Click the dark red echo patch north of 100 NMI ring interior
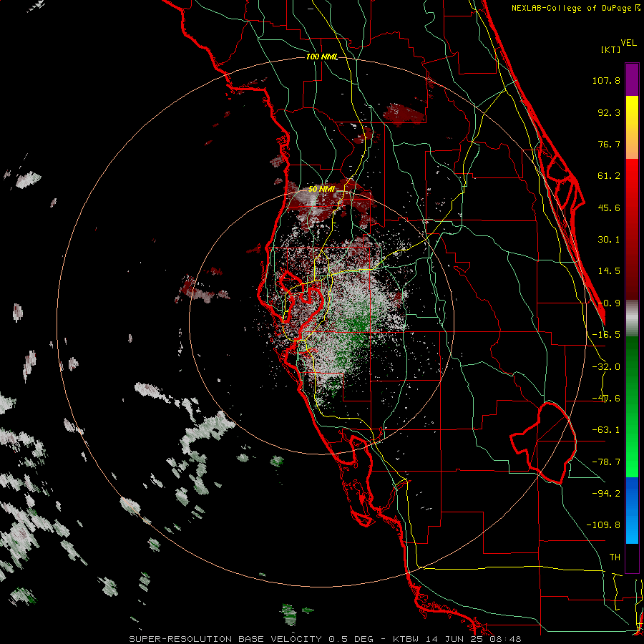 click(x=404, y=114)
